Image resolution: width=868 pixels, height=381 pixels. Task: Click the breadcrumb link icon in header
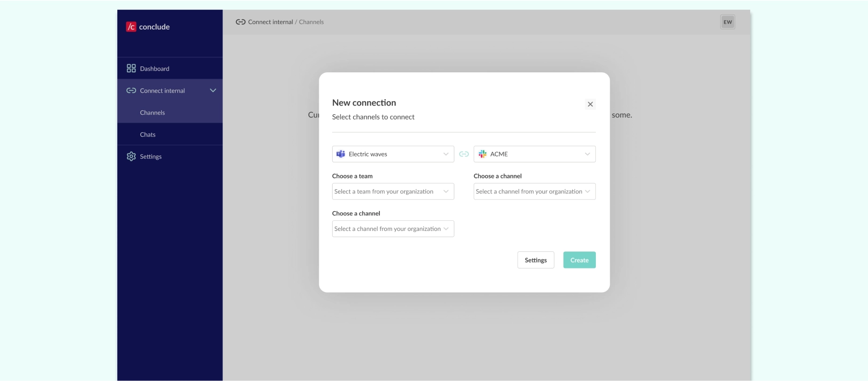point(241,22)
